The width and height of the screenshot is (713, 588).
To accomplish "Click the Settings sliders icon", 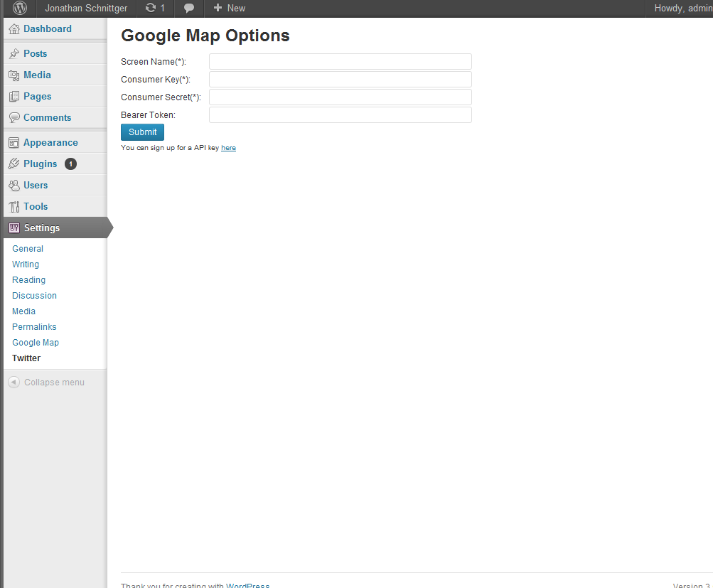I will coord(14,228).
